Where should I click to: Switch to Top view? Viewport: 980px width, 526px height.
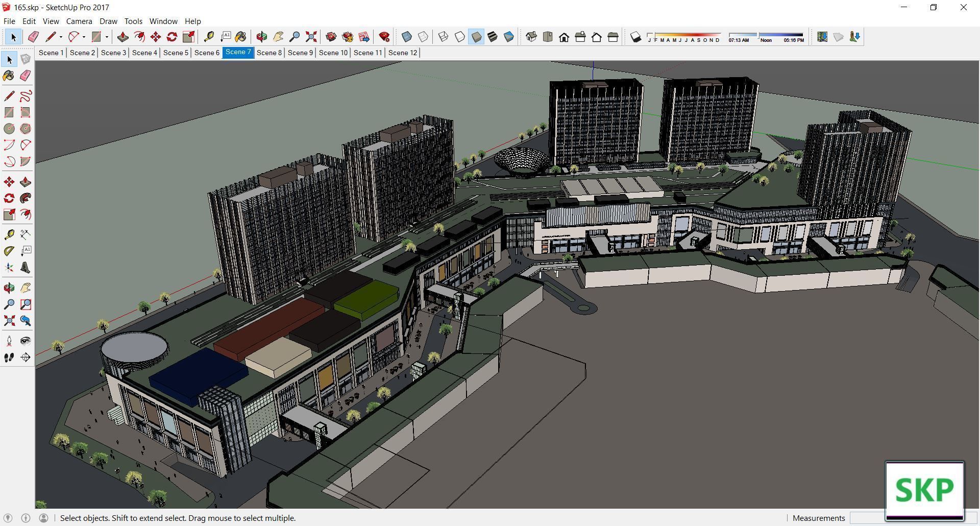tap(548, 37)
